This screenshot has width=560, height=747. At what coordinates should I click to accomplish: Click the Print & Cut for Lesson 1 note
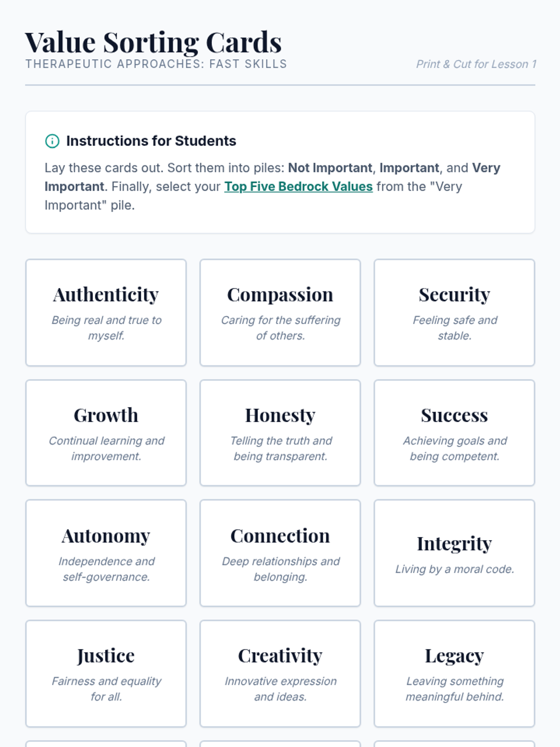pyautogui.click(x=476, y=64)
